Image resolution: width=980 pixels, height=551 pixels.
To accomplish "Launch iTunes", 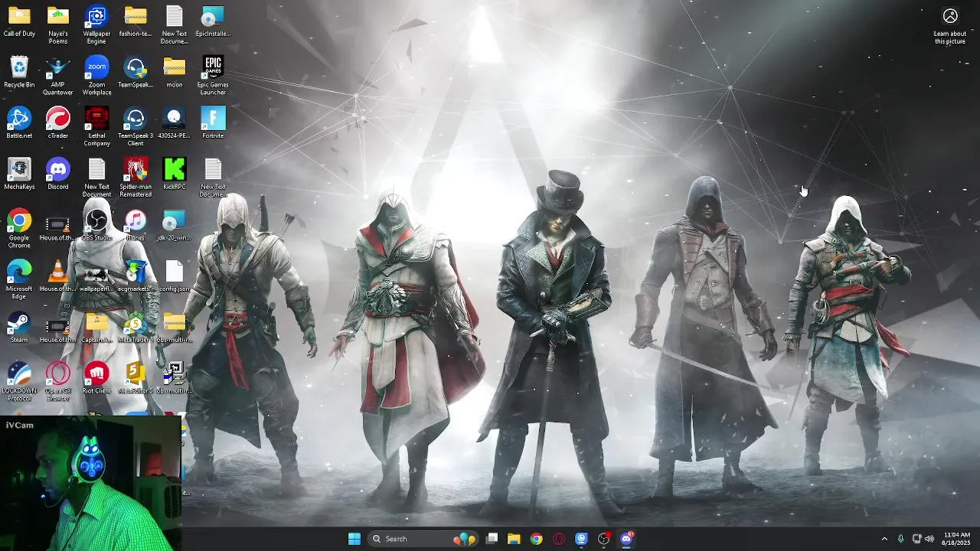I will coord(136,225).
